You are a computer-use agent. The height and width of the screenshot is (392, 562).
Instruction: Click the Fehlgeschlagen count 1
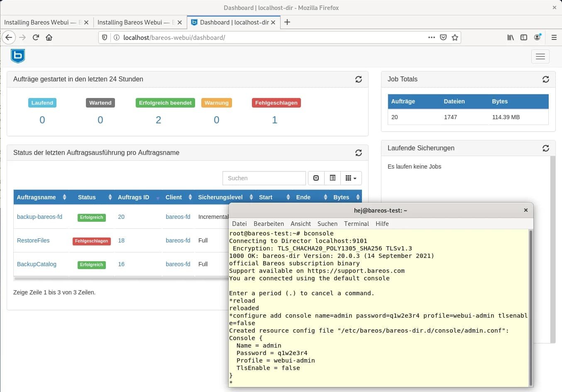(274, 120)
